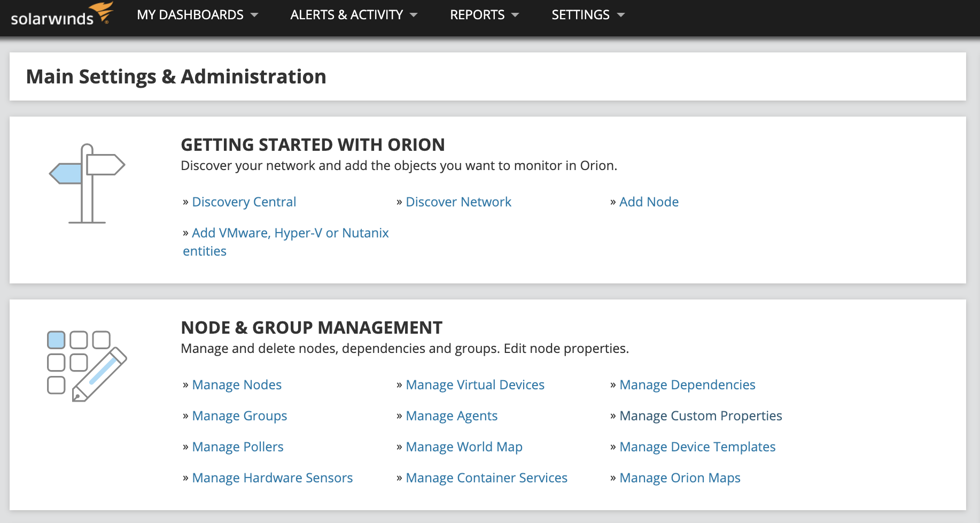Open the Alerts & Activity menu

click(354, 15)
